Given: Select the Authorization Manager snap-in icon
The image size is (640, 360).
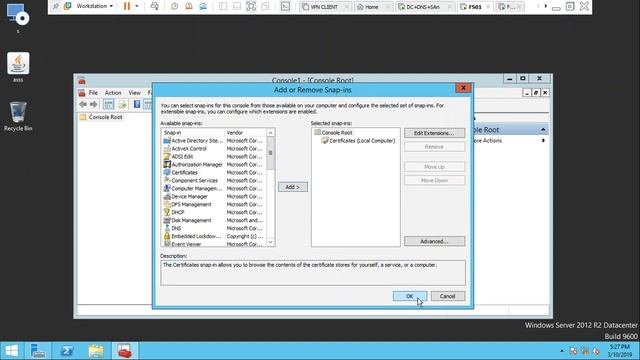Looking at the screenshot, I should (x=167, y=164).
